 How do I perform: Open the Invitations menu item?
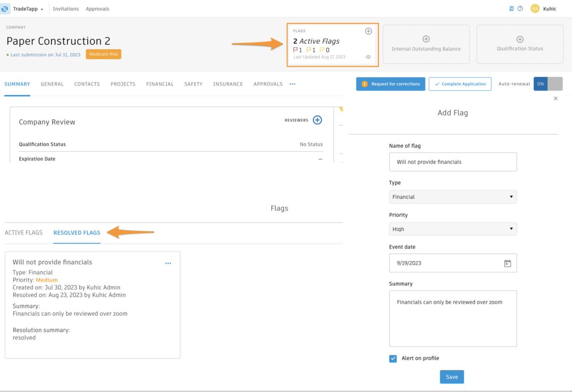click(65, 8)
